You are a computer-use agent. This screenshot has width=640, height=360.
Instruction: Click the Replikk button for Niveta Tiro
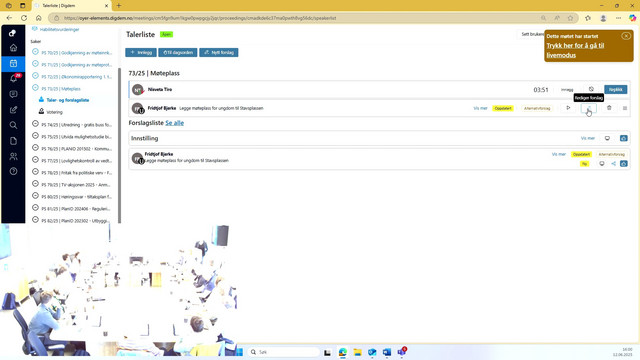[x=616, y=89]
